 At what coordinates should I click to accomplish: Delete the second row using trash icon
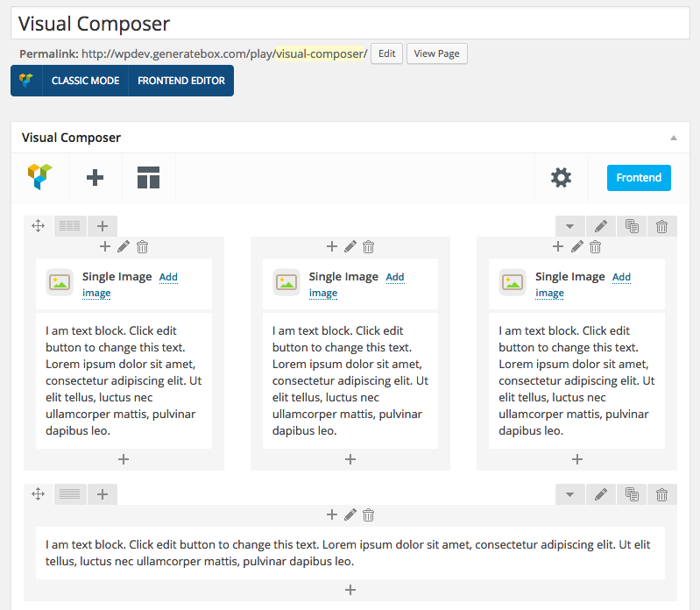point(661,494)
